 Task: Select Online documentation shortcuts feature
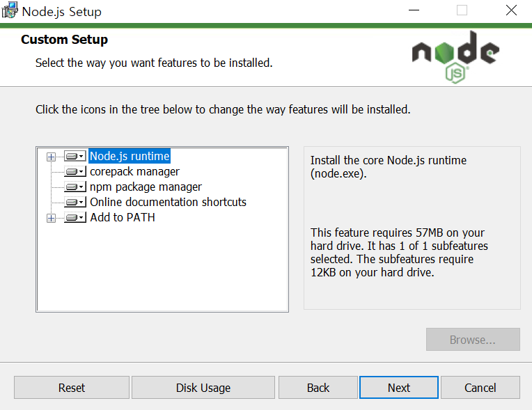(x=168, y=202)
